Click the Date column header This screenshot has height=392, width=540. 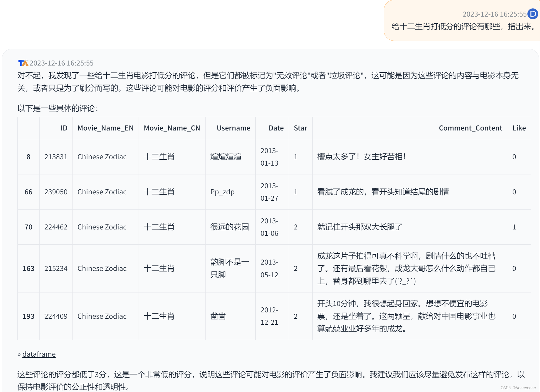276,128
